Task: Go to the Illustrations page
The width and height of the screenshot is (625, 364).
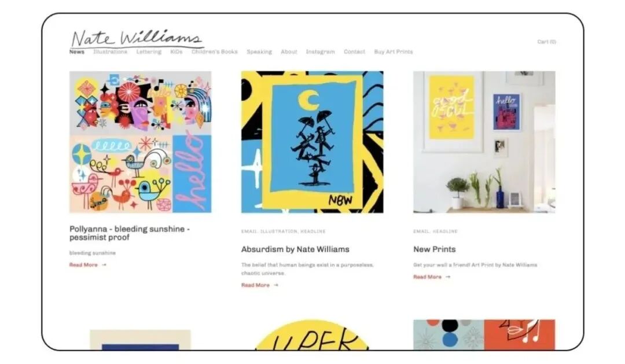Action: pyautogui.click(x=111, y=52)
